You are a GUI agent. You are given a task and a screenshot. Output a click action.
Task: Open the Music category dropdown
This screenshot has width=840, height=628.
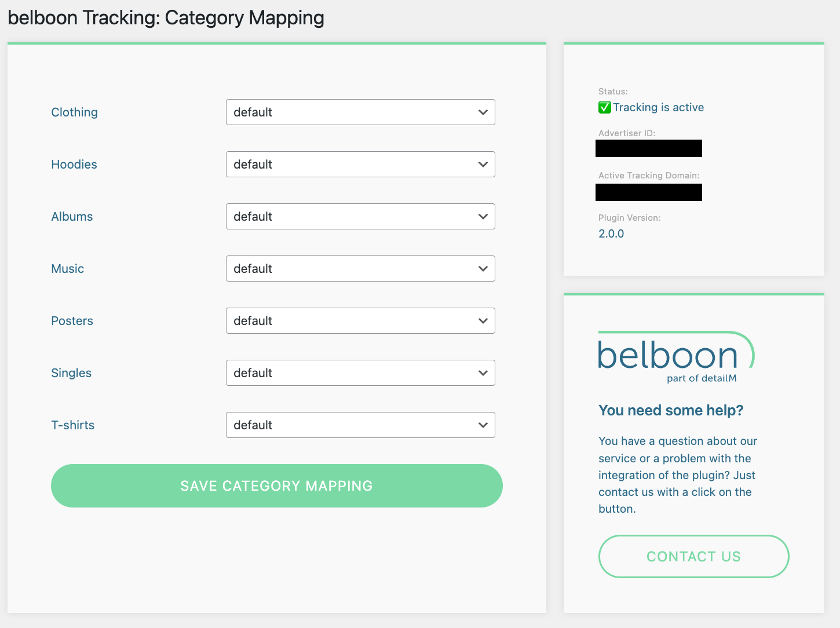pyautogui.click(x=360, y=269)
